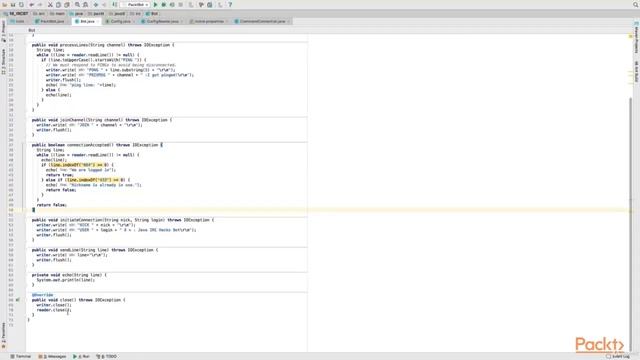Viewport: 640px width, 360px height.
Task: Undo the last edit via toolbar arrow
Action: point(31,4)
